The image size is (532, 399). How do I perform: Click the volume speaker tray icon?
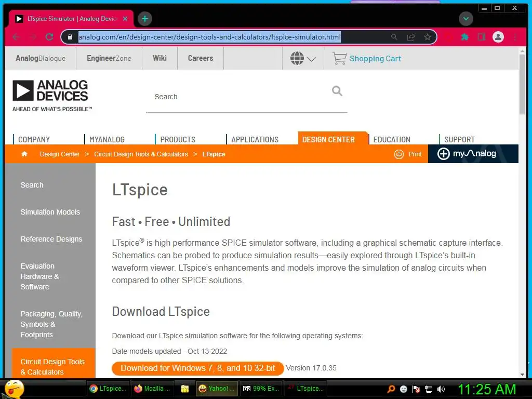(441, 389)
